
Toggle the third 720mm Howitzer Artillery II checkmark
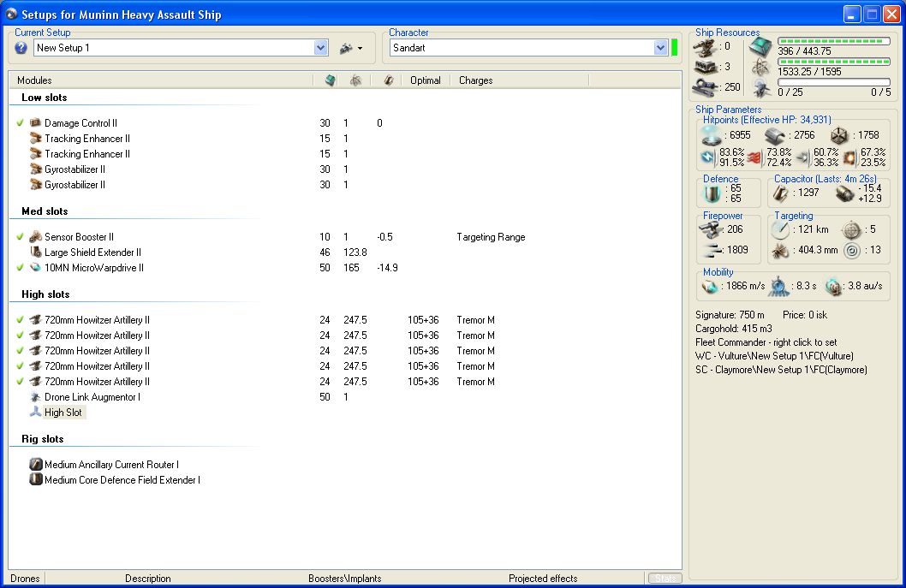[x=21, y=351]
